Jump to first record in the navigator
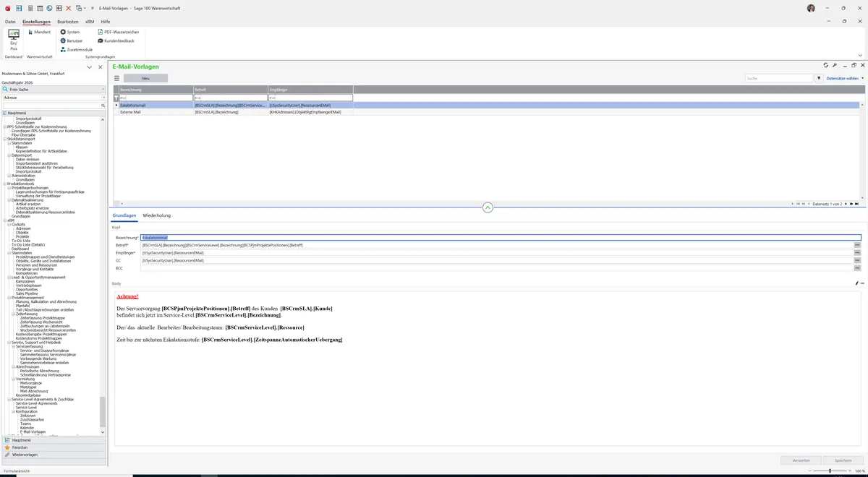Image resolution: width=868 pixels, height=477 pixels. tap(798, 204)
